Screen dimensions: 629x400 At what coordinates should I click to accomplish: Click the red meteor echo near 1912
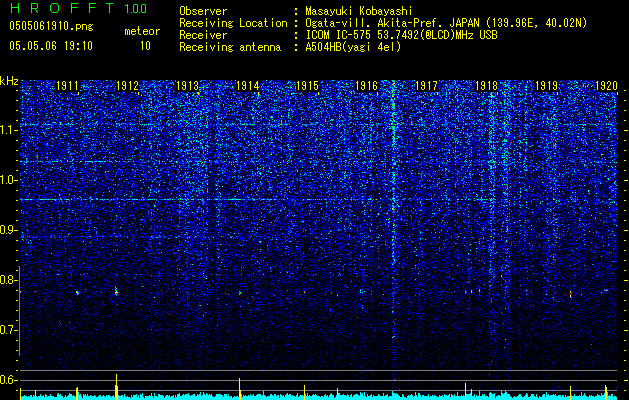pyautogui.click(x=116, y=291)
